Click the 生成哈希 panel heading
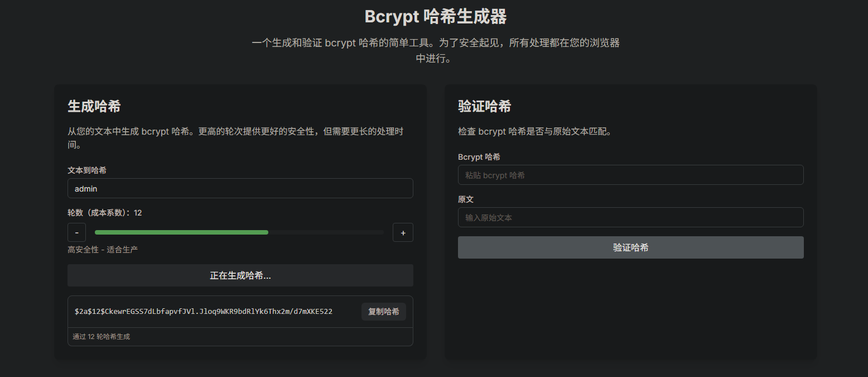The height and width of the screenshot is (377, 868). coord(94,106)
